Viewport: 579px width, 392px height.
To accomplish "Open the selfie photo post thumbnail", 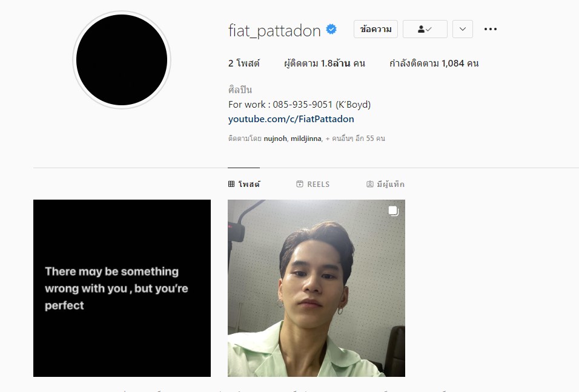I will pos(317,289).
